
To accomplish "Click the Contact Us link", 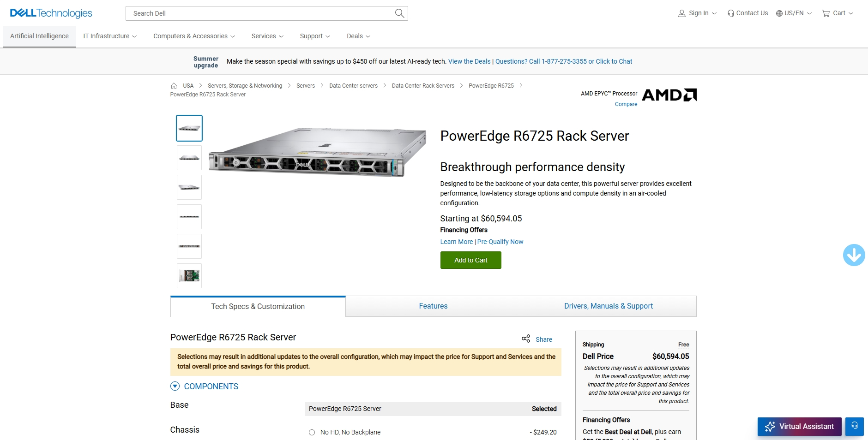I will pos(752,13).
